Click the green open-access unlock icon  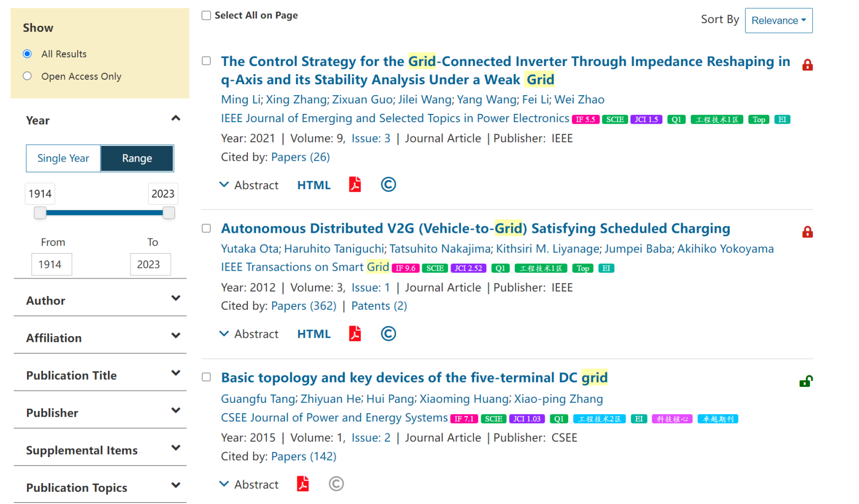[x=806, y=381]
